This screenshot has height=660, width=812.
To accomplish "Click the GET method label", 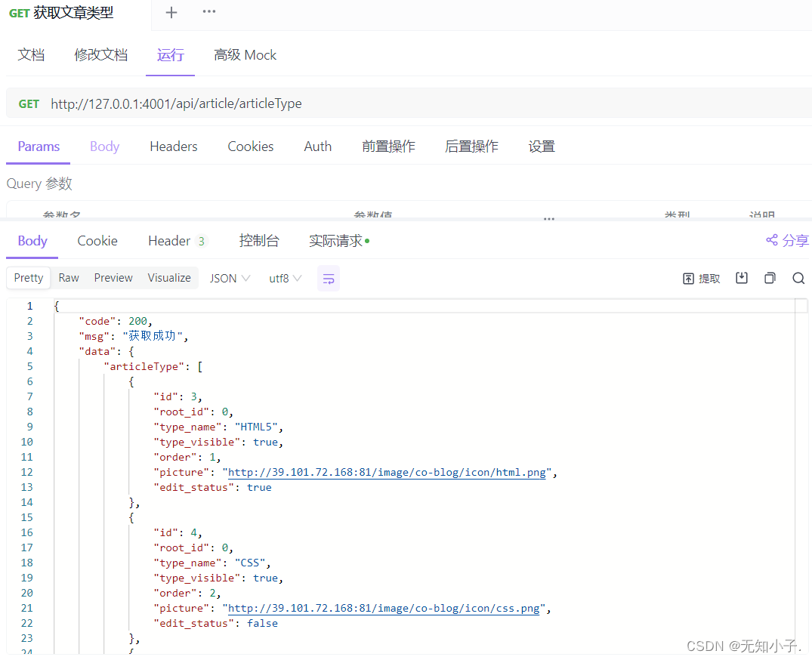I will (29, 104).
